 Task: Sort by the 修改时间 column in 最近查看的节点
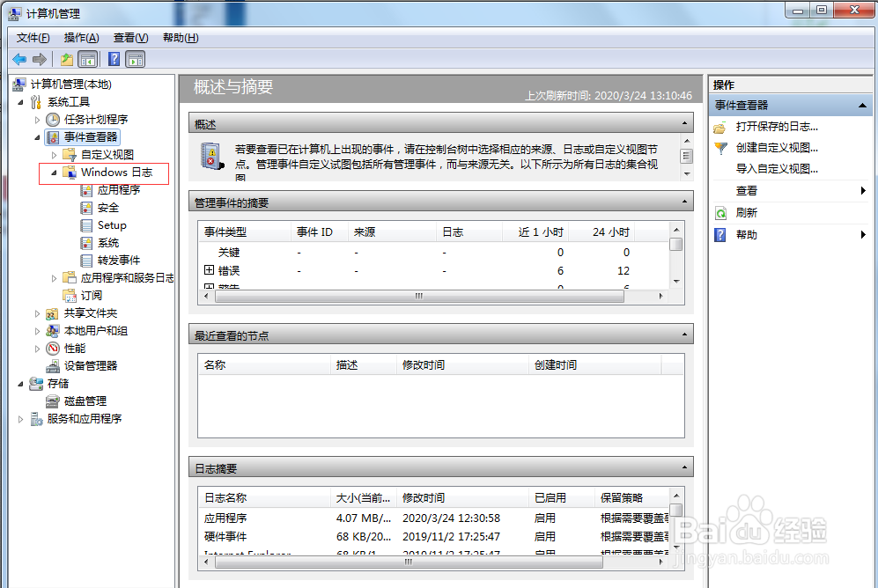(x=462, y=364)
